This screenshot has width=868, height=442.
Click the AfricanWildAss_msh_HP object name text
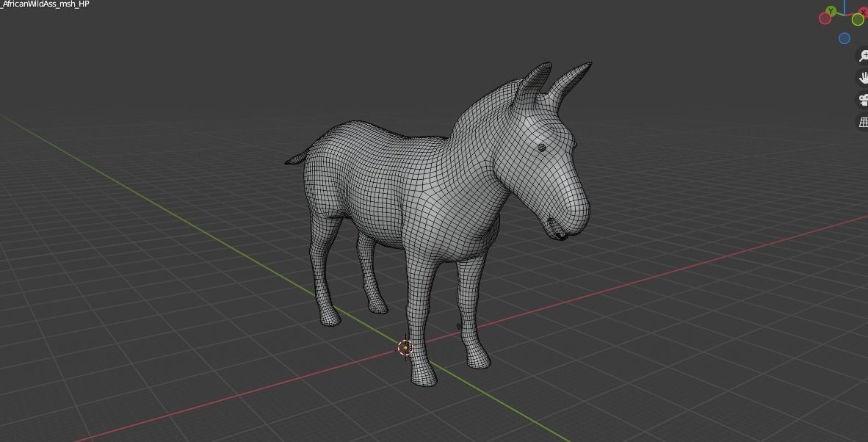pyautogui.click(x=46, y=4)
